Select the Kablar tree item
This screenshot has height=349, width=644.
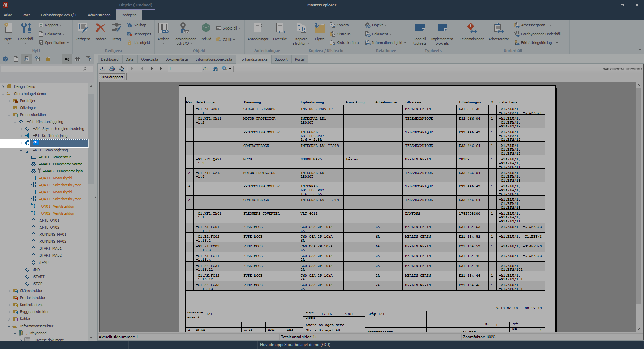tap(25, 319)
